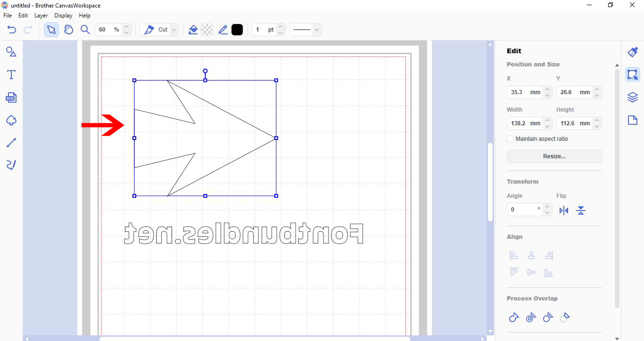Image resolution: width=644 pixels, height=341 pixels.
Task: Open the line style dropdown
Action: pos(305,30)
